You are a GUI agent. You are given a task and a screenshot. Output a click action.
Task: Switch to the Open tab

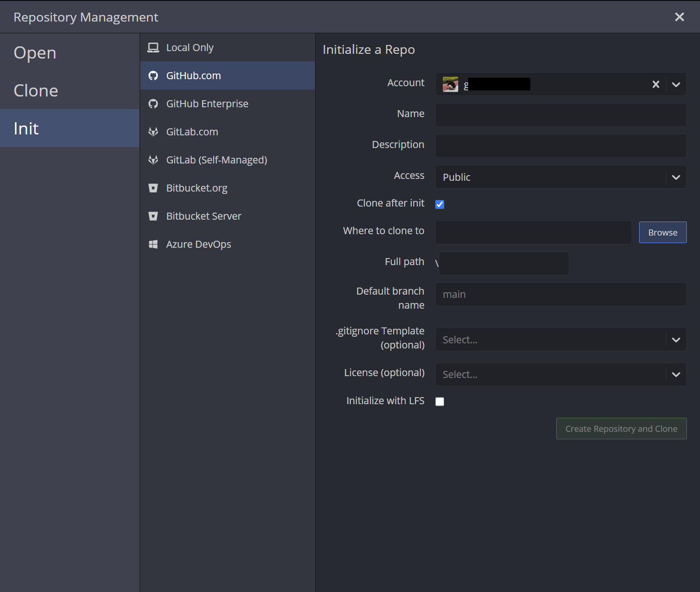pos(70,52)
